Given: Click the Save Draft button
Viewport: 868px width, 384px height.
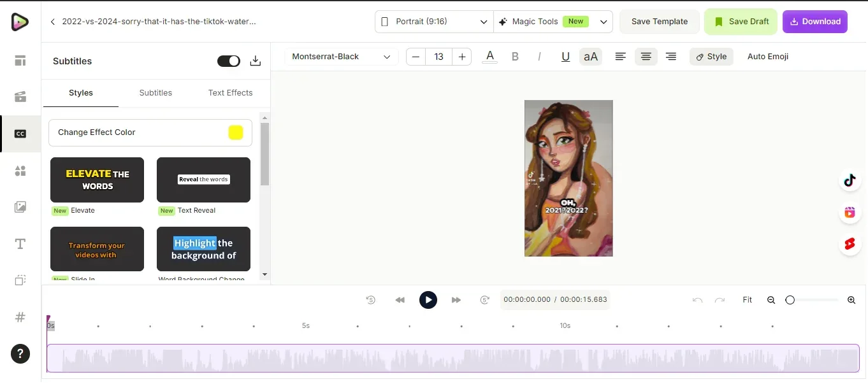Looking at the screenshot, I should [741, 22].
